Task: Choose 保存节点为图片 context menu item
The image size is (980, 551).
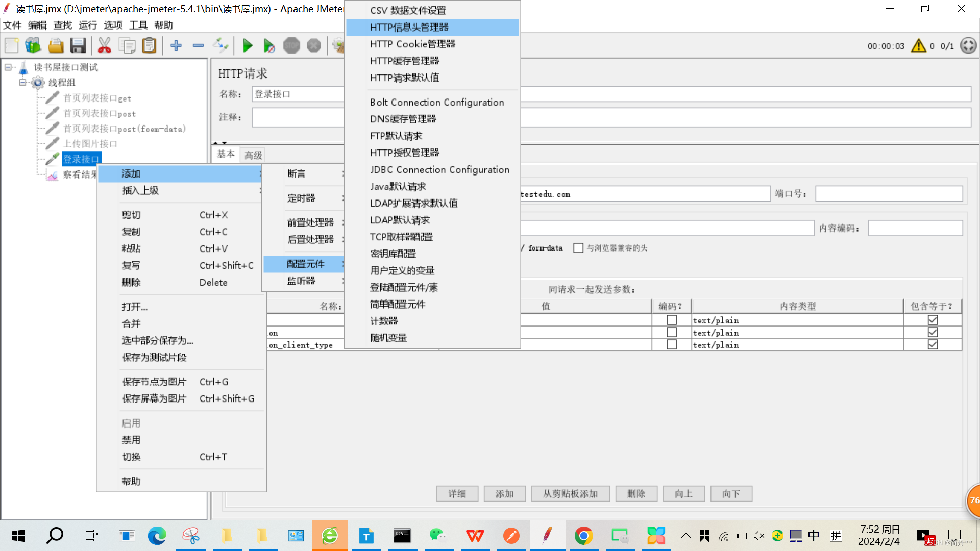Action: pyautogui.click(x=181, y=382)
